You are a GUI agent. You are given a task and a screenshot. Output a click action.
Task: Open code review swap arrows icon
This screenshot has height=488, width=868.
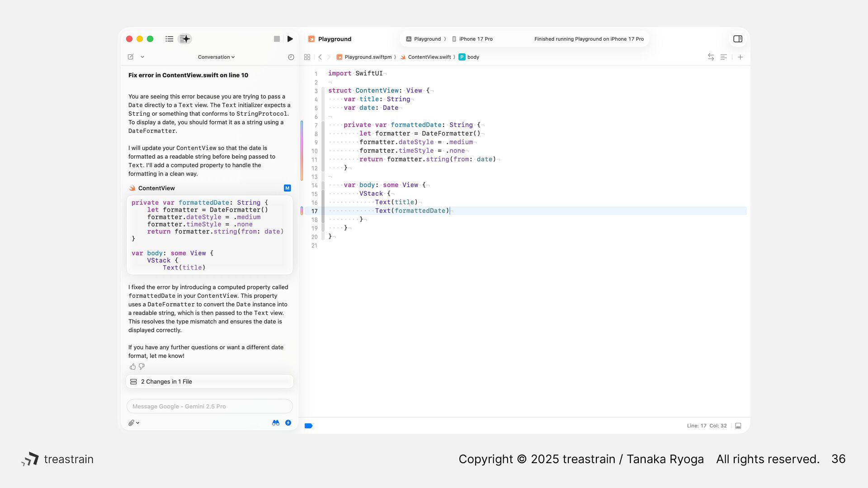(x=711, y=57)
